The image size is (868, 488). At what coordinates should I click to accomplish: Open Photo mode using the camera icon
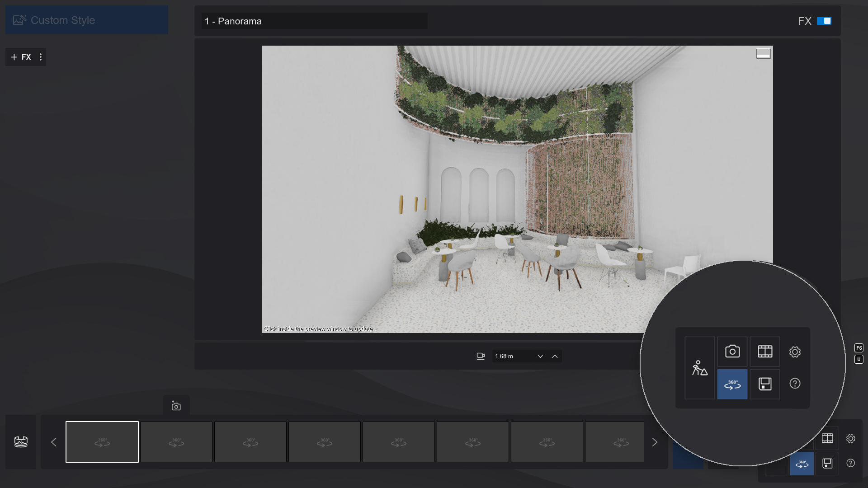click(732, 352)
